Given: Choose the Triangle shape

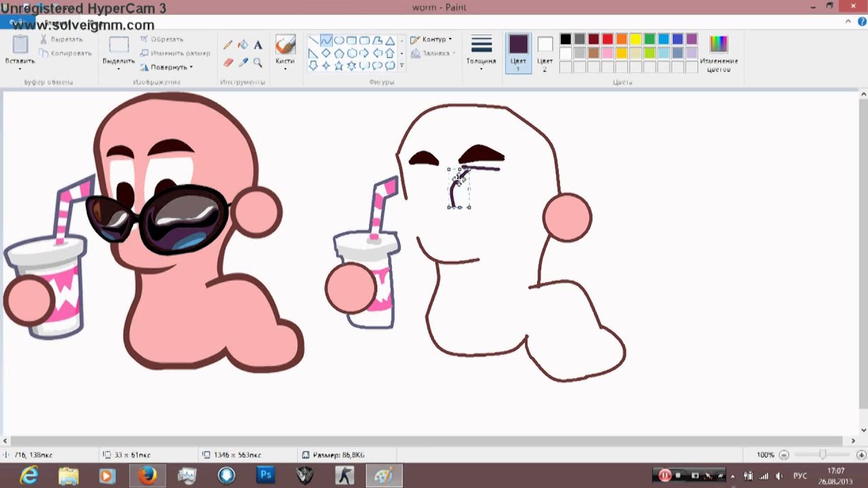Looking at the screenshot, I should point(390,41).
